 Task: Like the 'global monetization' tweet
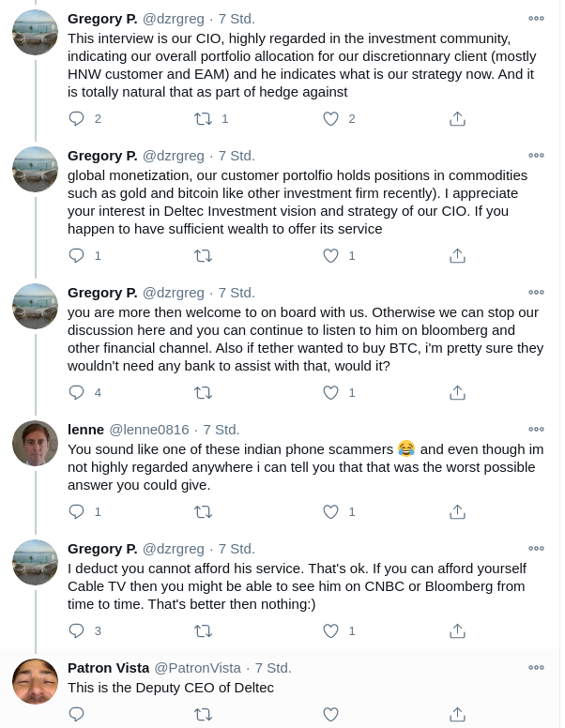pos(330,256)
